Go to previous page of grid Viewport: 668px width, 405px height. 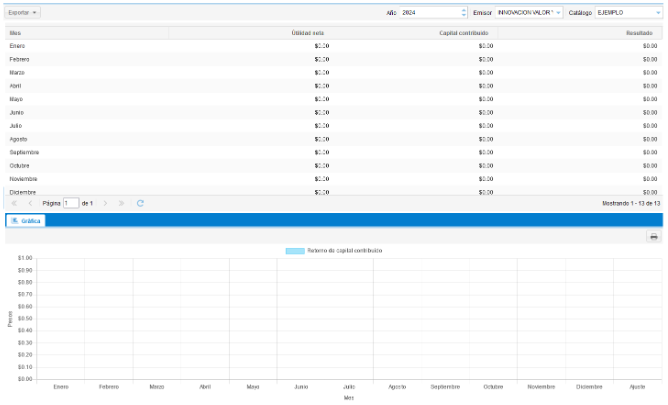tap(30, 203)
